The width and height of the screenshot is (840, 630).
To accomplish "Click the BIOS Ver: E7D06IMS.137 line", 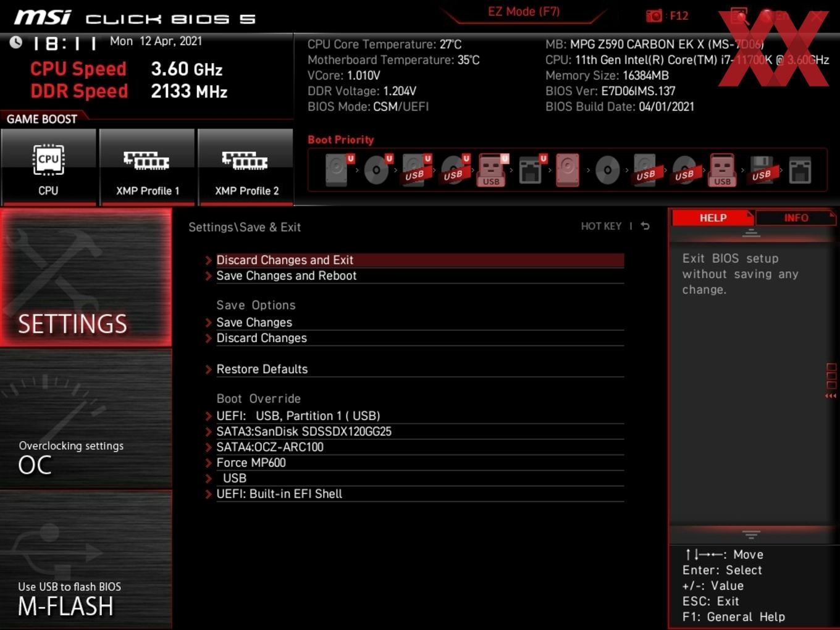I will tap(610, 91).
